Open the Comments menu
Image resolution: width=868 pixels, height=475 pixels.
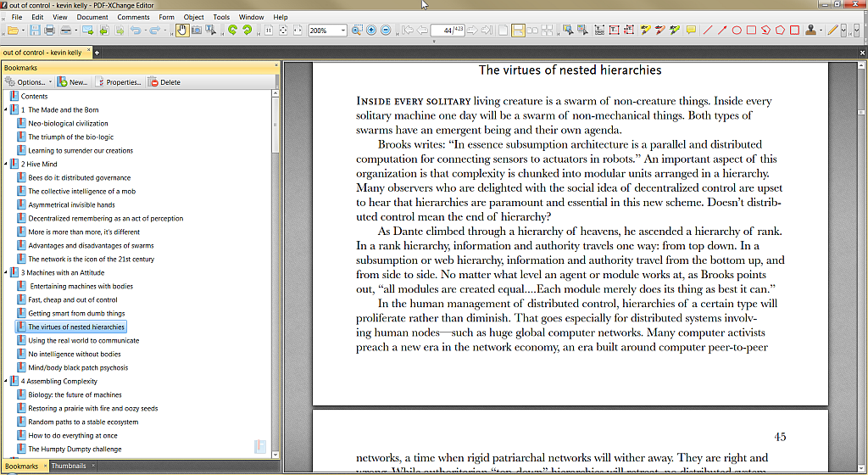133,17
